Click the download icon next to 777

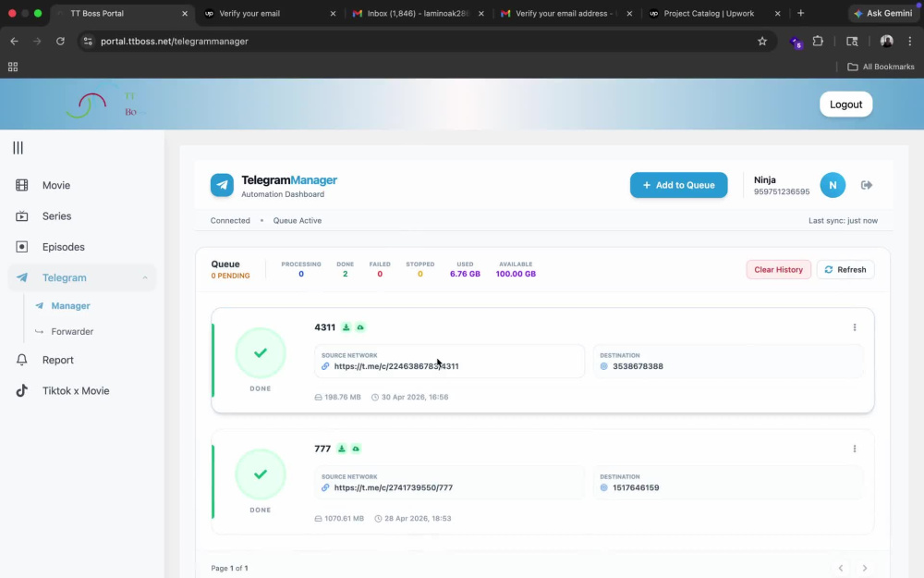[x=341, y=449]
